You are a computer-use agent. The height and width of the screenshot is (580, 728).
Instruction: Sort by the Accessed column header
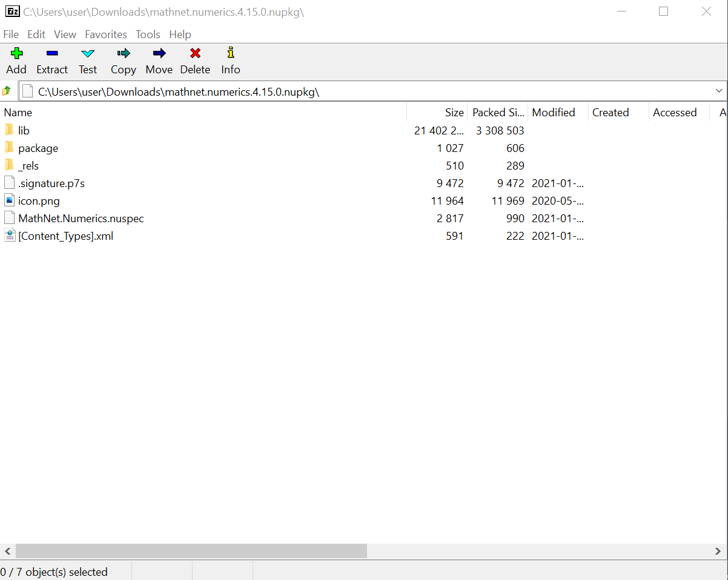[x=679, y=113]
